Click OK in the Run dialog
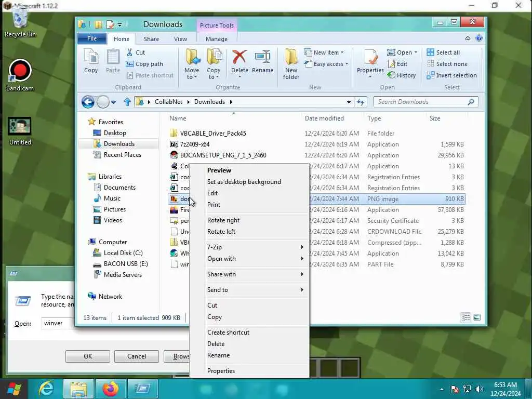532x399 pixels. tap(87, 356)
